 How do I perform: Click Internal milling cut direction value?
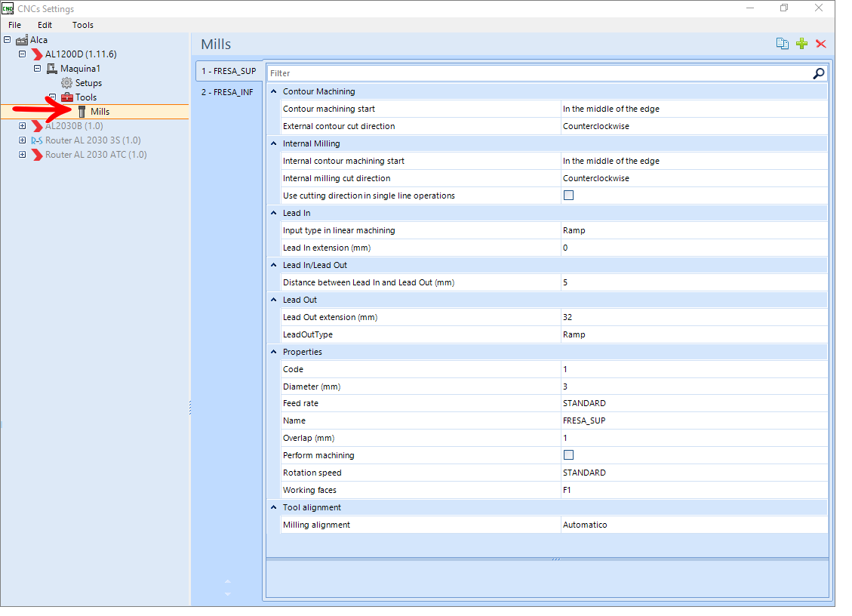coord(694,178)
